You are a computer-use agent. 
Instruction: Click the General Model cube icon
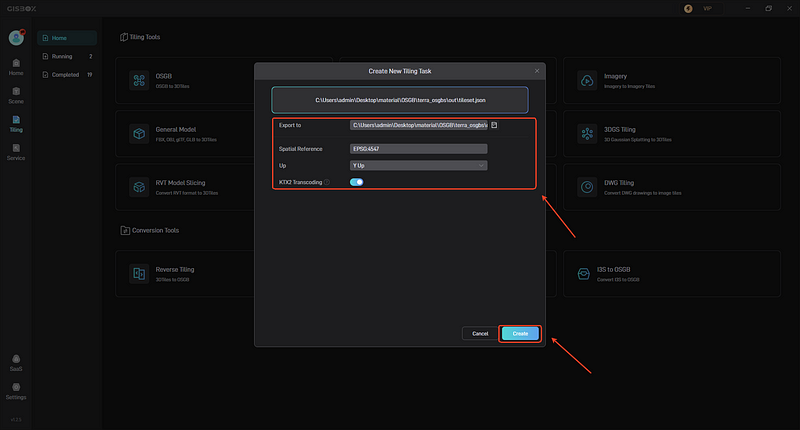139,134
